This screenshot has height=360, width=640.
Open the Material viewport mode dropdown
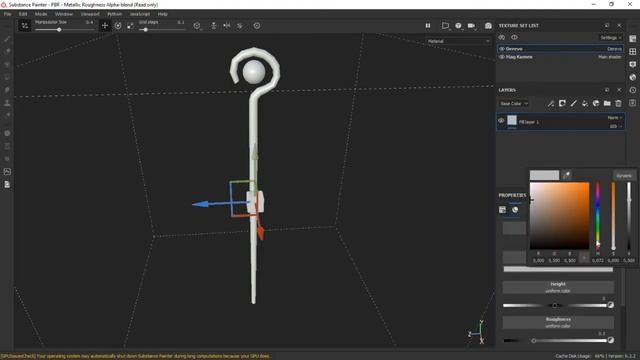[x=458, y=41]
